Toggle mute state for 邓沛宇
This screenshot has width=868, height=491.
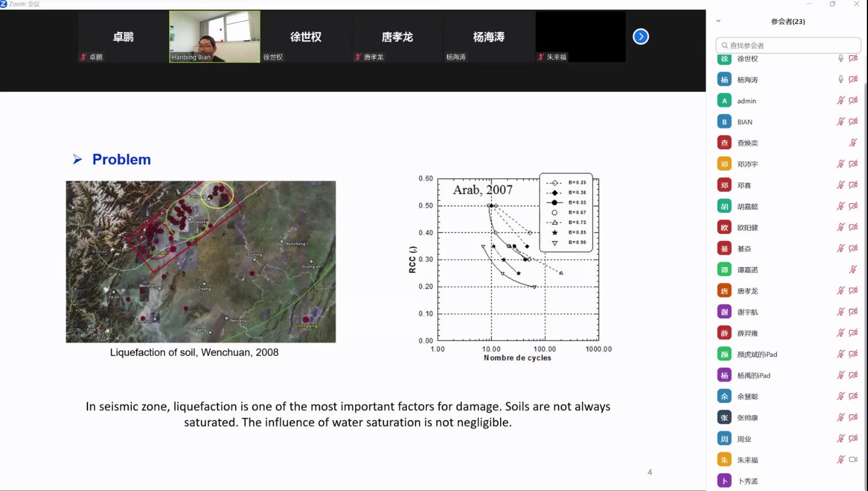(840, 164)
